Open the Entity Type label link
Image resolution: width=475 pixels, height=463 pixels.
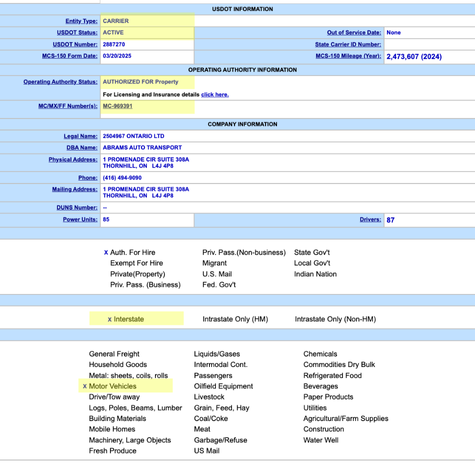81,21
